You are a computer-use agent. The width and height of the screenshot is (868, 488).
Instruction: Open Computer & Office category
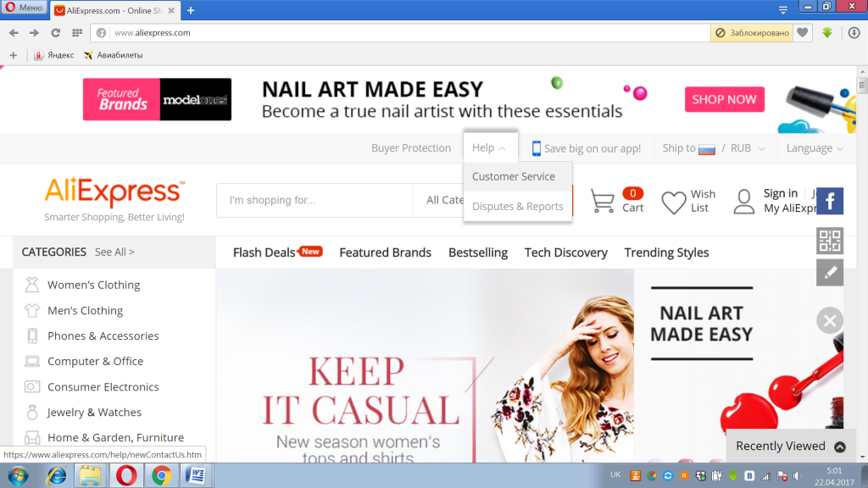click(x=95, y=361)
